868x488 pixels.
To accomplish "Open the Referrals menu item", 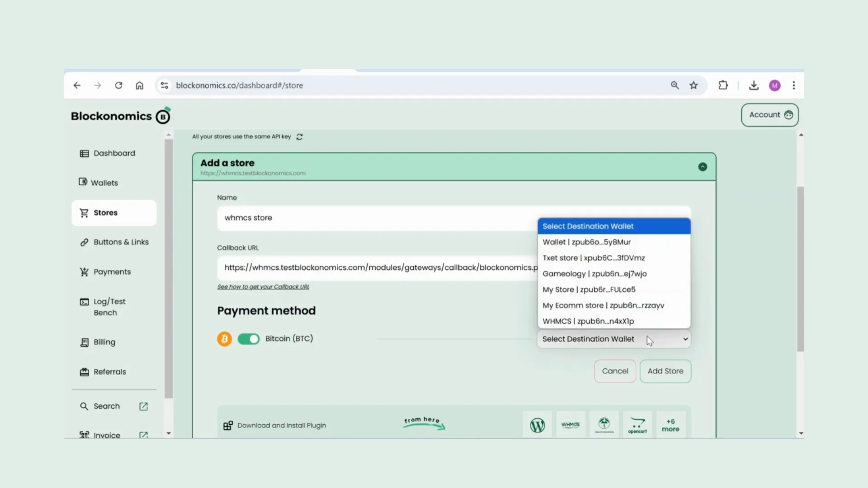I will pyautogui.click(x=110, y=371).
